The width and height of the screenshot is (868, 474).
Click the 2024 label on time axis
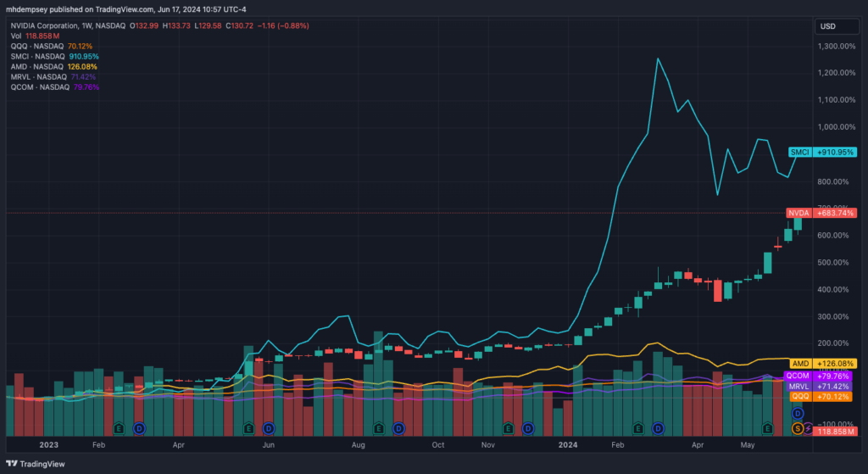point(568,444)
